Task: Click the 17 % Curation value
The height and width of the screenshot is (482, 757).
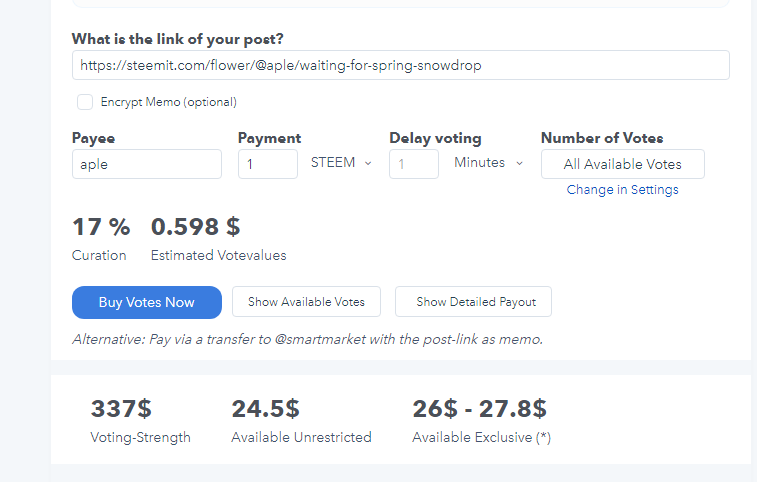Action: click(x=101, y=227)
